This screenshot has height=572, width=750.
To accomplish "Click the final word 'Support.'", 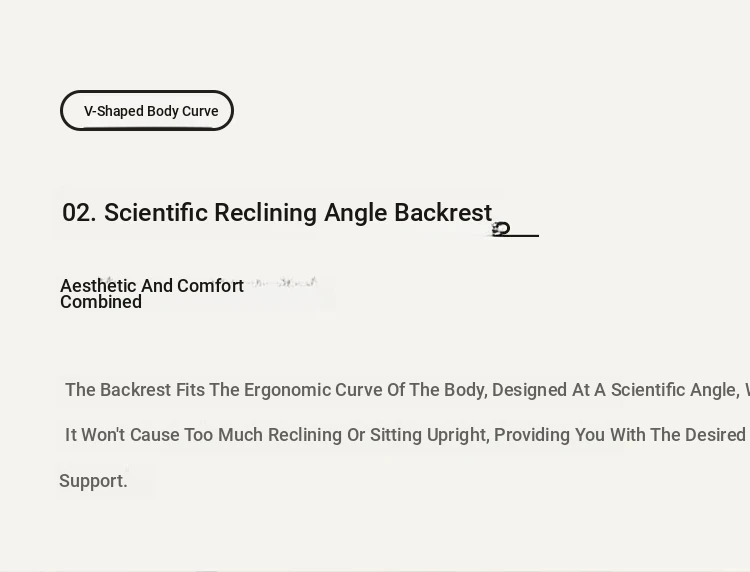I will (93, 481).
